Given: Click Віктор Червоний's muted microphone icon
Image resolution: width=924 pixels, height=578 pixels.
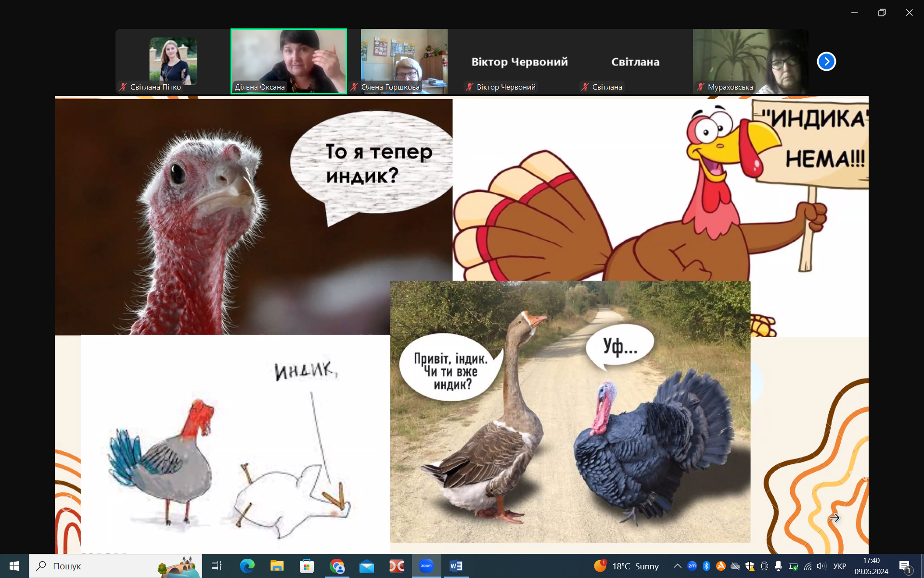Looking at the screenshot, I should [470, 87].
